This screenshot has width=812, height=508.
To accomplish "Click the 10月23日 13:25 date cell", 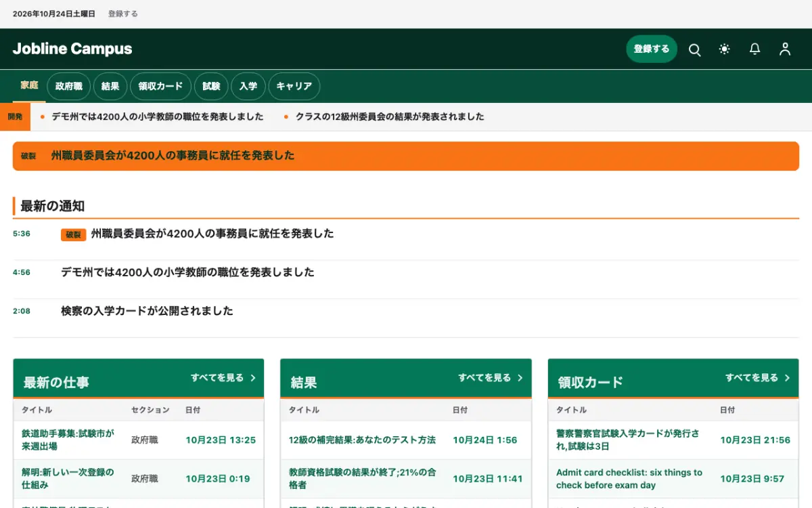I will (x=221, y=440).
